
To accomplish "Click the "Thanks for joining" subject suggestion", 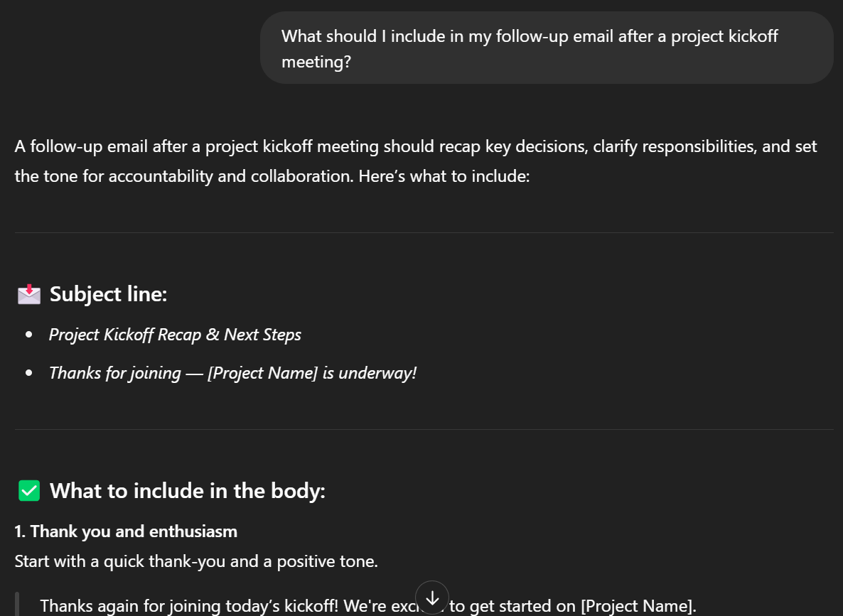I will tap(114, 373).
